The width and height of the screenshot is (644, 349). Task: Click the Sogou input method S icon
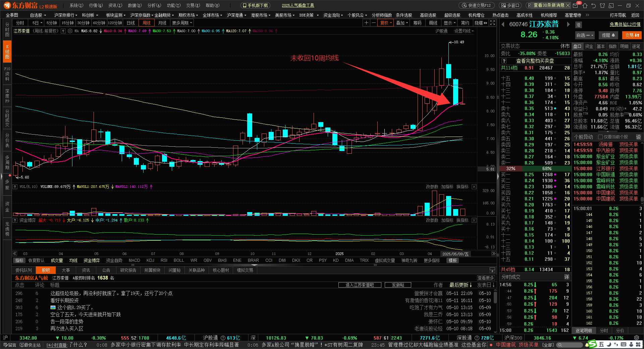[593, 344]
